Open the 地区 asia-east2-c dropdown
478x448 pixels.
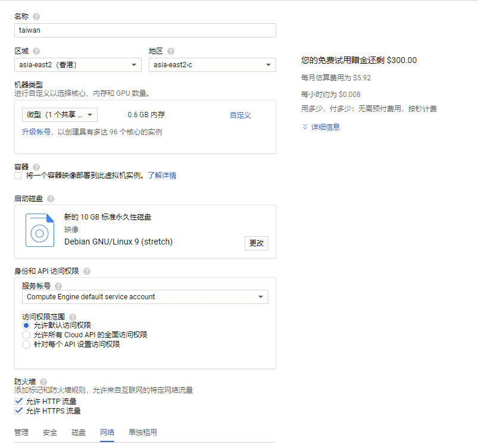pyautogui.click(x=212, y=65)
